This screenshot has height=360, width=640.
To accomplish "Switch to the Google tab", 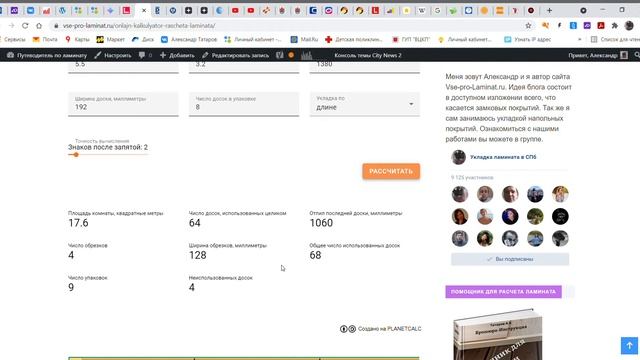I will tap(437, 11).
